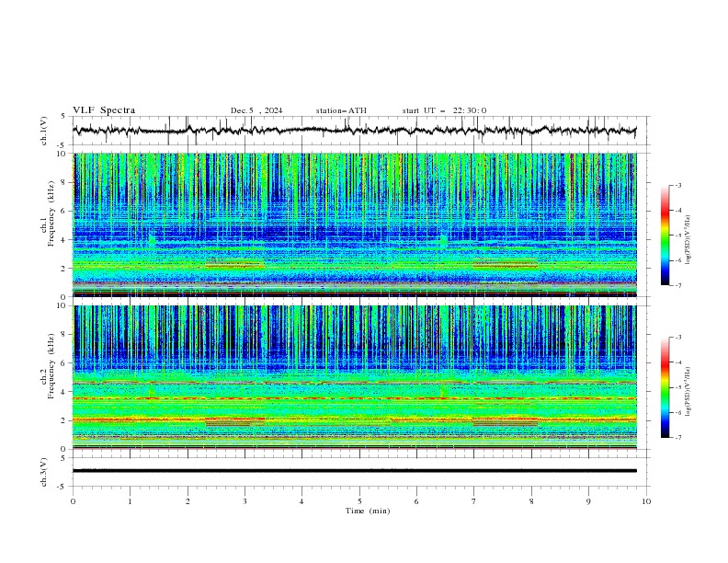Image resolution: width=728 pixels, height=563 pixels.
Task: Click time axis tick label '2'
Action: [x=188, y=501]
